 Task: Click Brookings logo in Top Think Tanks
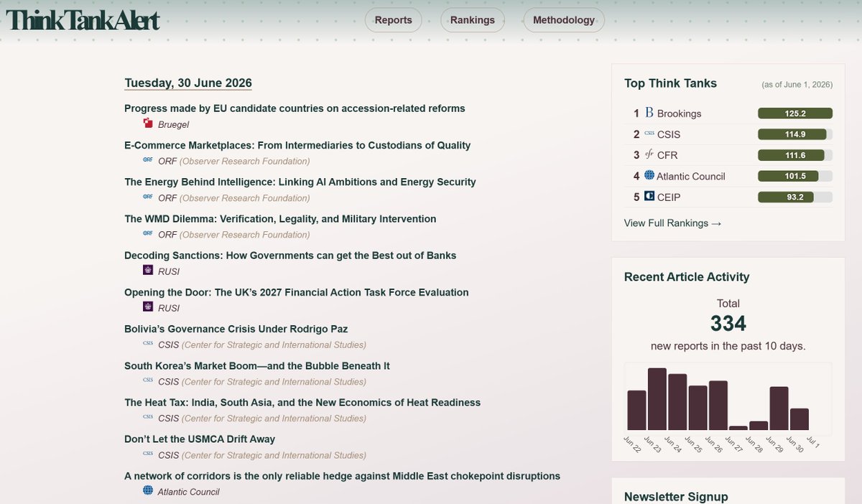tap(649, 113)
